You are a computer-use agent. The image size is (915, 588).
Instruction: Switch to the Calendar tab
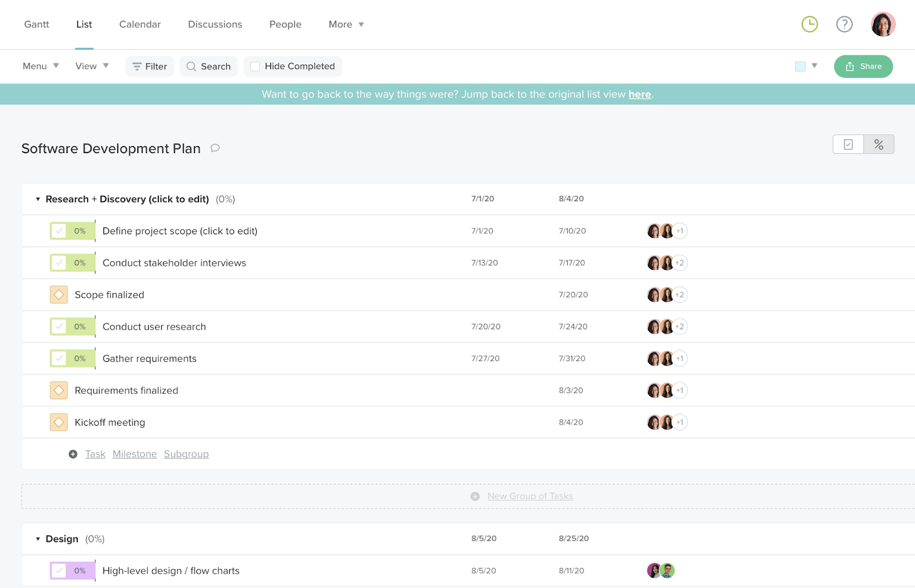[140, 25]
